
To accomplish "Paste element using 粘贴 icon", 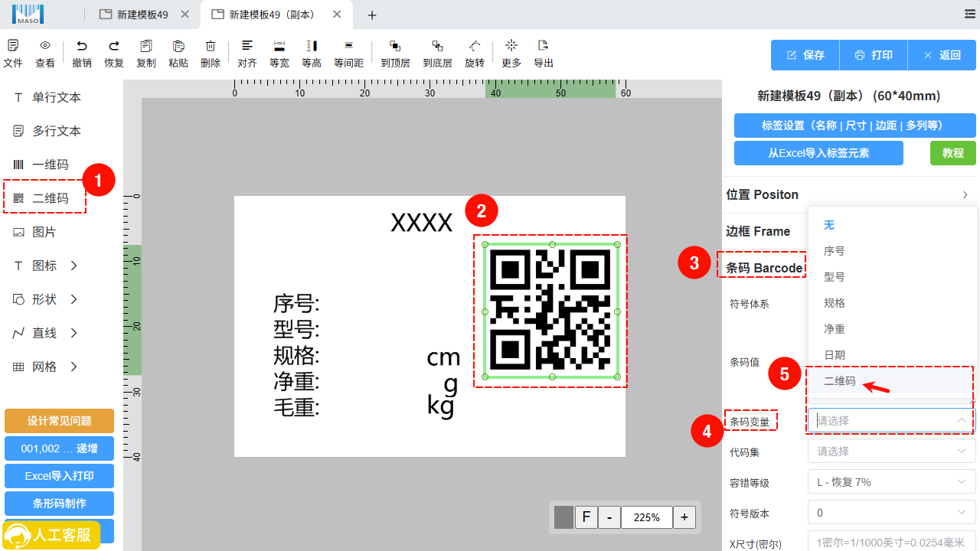I will pos(178,46).
